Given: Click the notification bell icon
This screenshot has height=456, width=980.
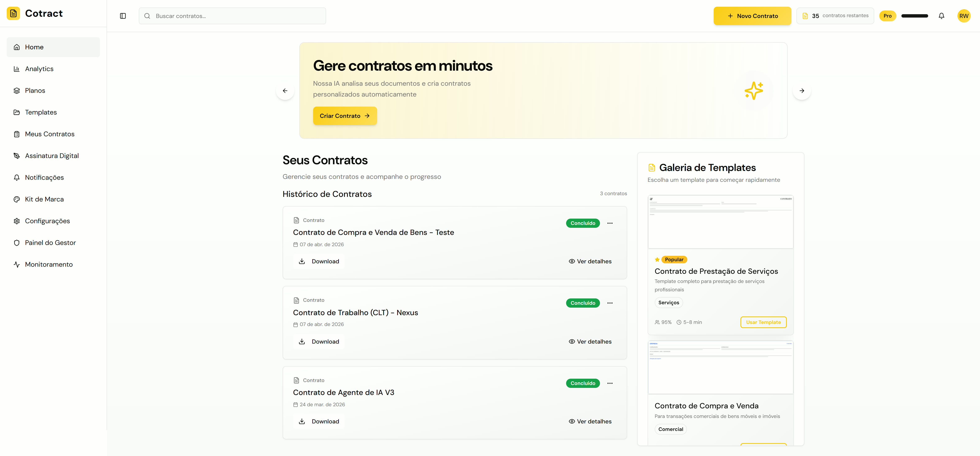Looking at the screenshot, I should tap(942, 16).
